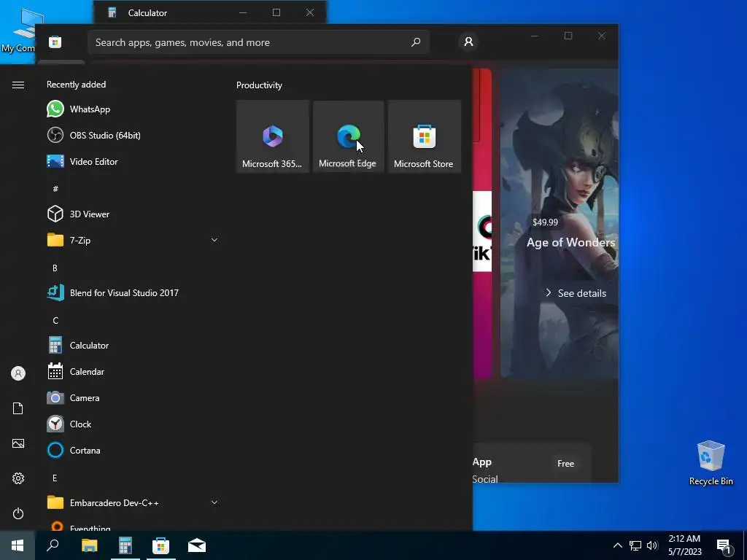Show hidden system tray icons

click(x=617, y=545)
